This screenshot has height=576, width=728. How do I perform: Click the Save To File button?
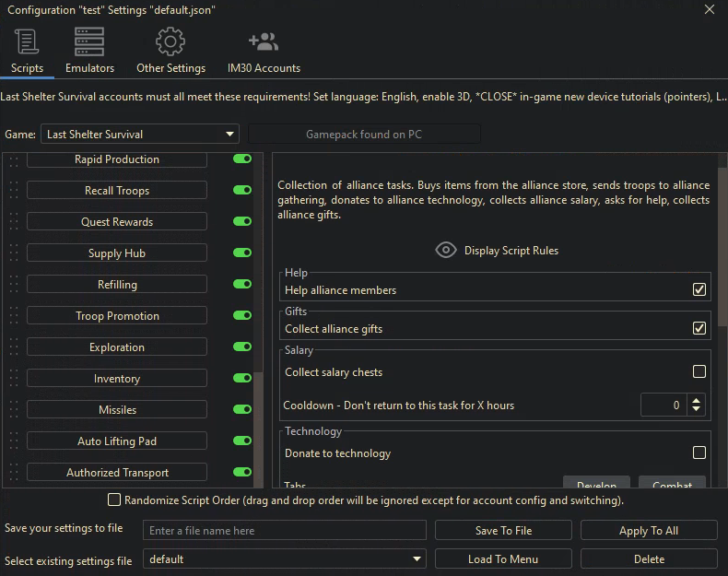(503, 531)
